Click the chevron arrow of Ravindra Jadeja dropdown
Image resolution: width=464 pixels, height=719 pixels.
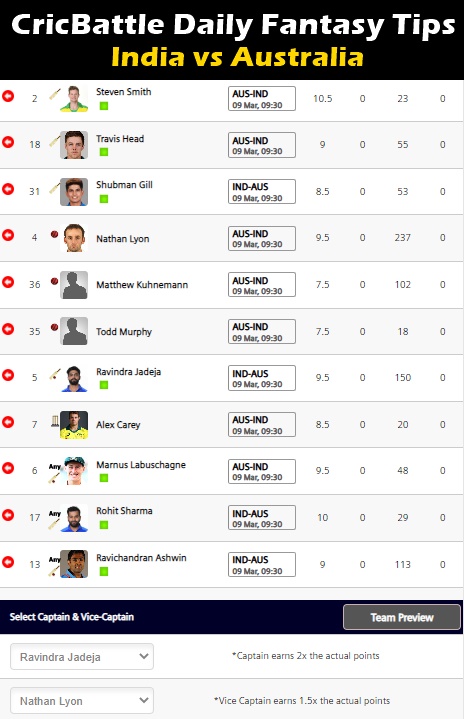(144, 656)
